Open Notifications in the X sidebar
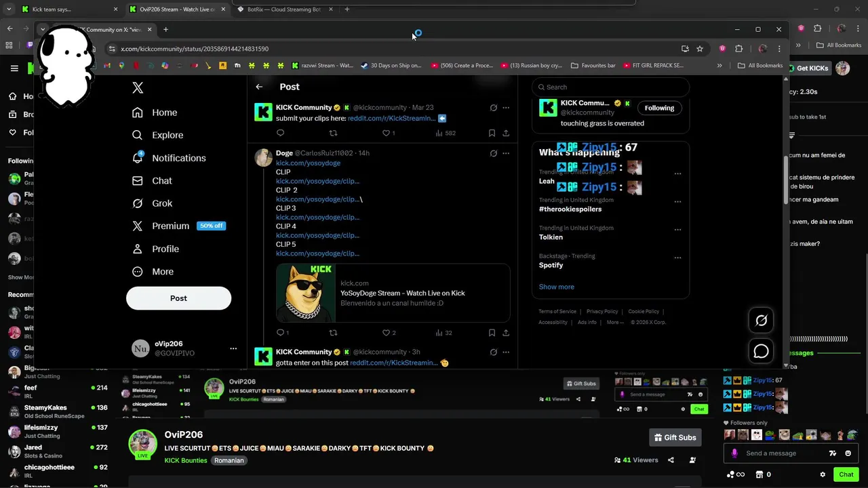The image size is (868, 488). pyautogui.click(x=169, y=158)
